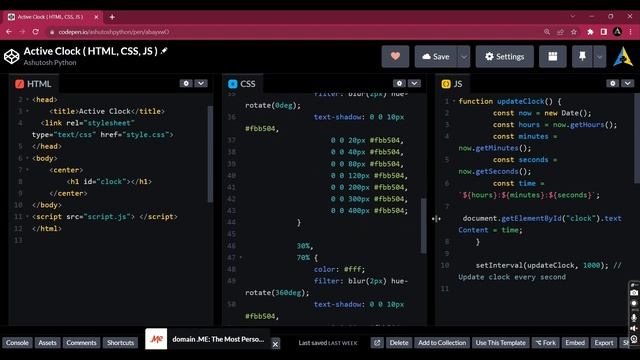Toggle the browser side panel
Screen dimensions: 640x360
[604, 32]
